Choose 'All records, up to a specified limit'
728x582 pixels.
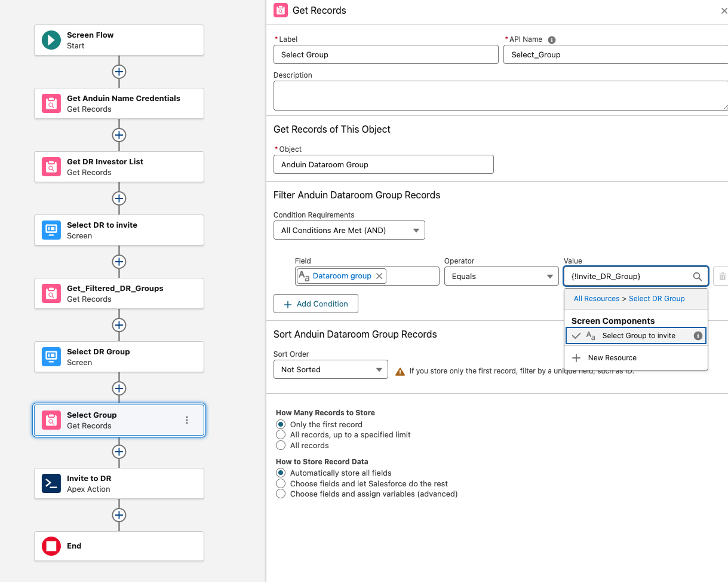tap(280, 435)
